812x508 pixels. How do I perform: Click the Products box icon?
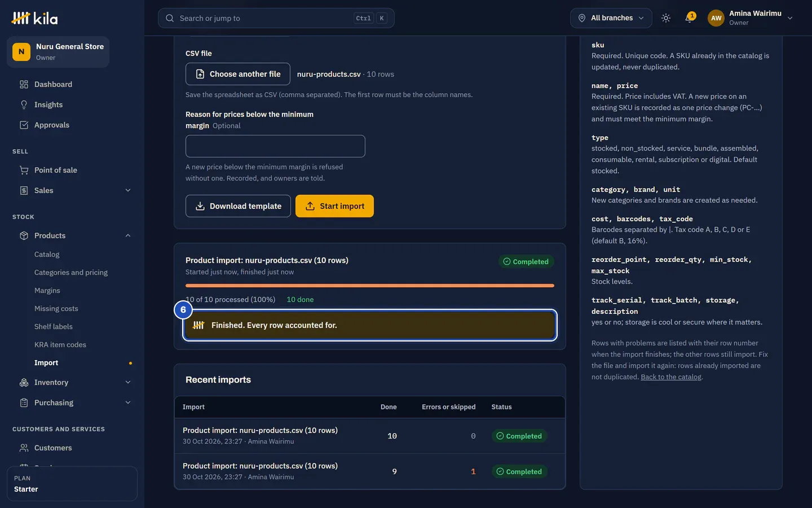24,235
